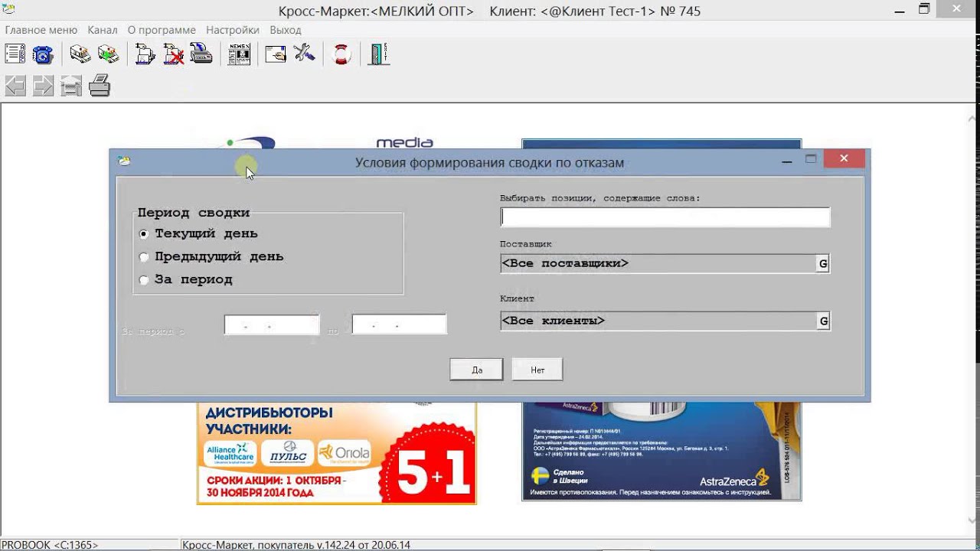Click the Период сводки group label
Screen dimensions: 980x551
pos(193,213)
